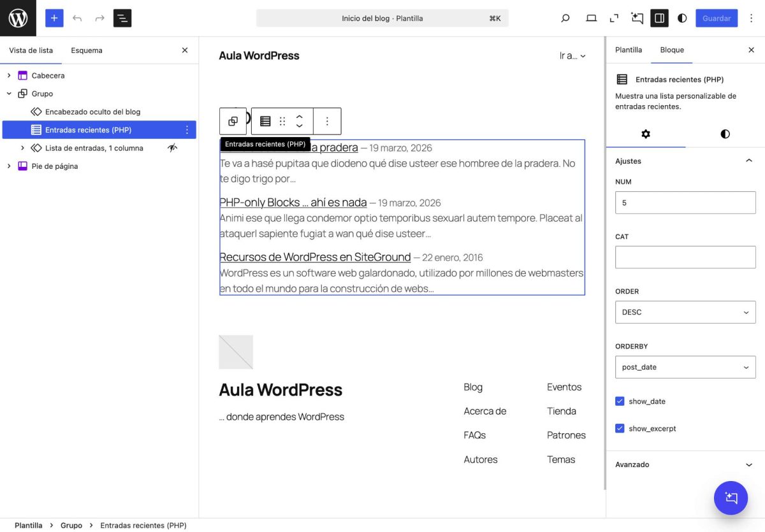This screenshot has width=765, height=532.
Task: Click the Undo arrow in the top toolbar
Action: [77, 18]
